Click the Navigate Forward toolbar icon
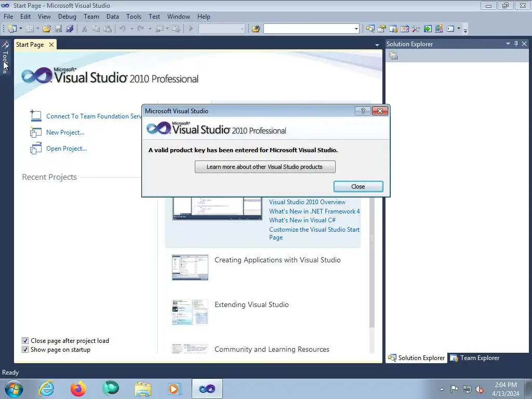 (176, 29)
